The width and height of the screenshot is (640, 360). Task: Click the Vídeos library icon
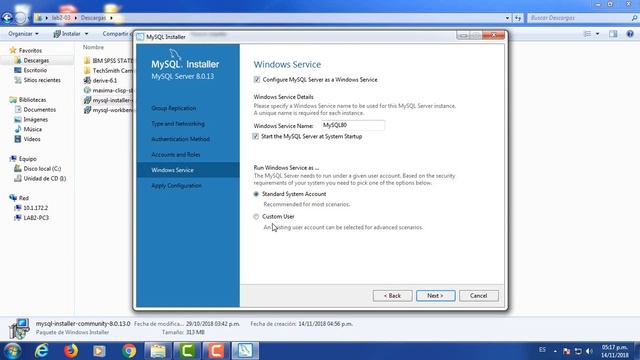coord(18,139)
